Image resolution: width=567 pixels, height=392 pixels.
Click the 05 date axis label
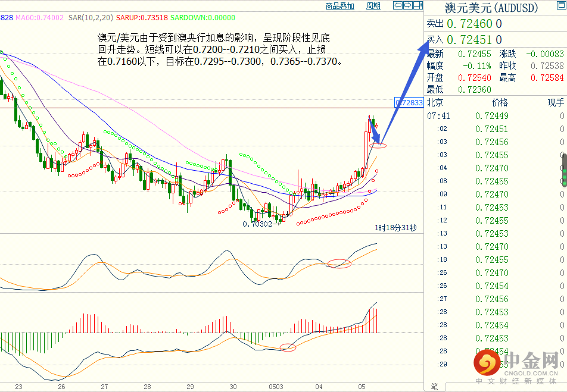pos(362,387)
